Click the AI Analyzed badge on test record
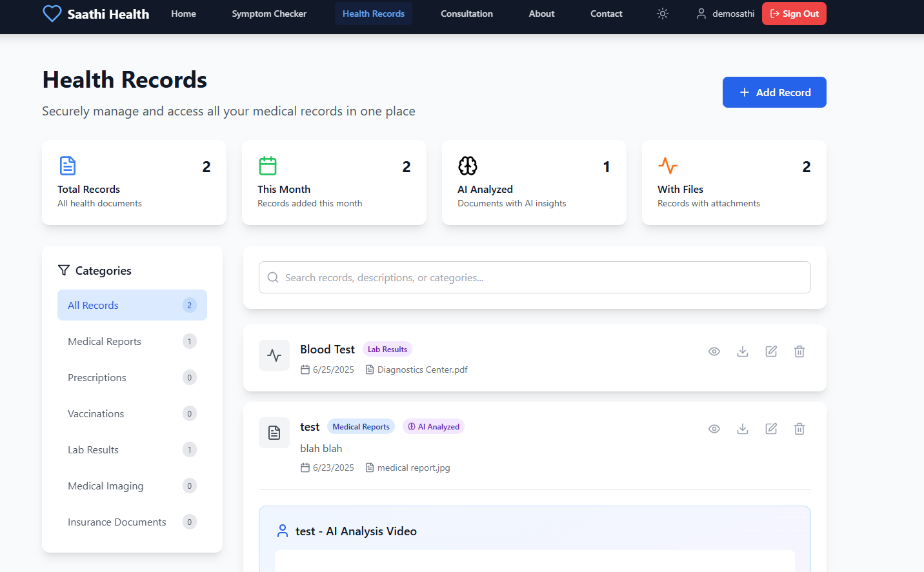The image size is (924, 572). point(434,426)
